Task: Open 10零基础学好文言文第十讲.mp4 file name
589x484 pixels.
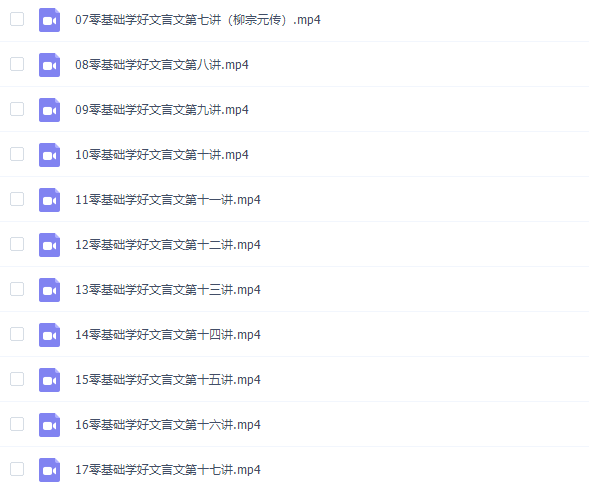Action: 162,154
